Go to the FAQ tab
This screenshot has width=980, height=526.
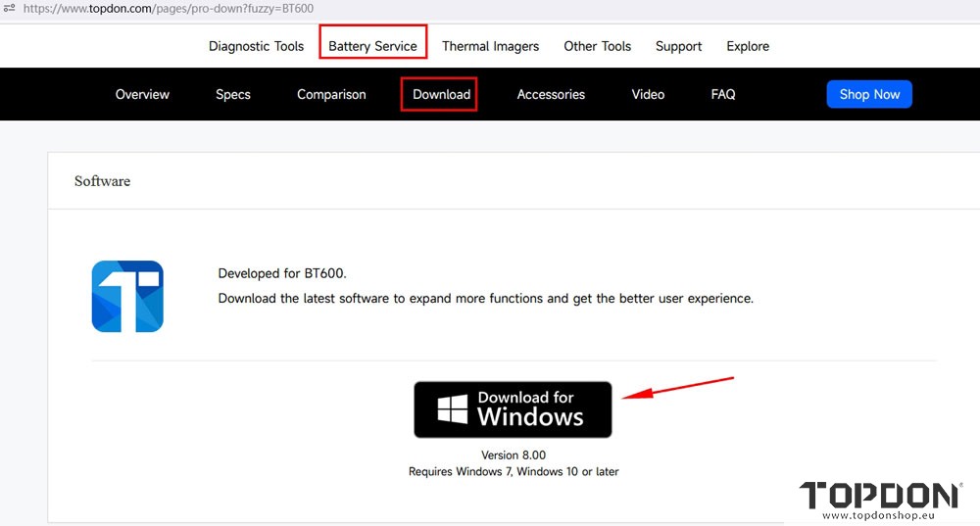723,94
